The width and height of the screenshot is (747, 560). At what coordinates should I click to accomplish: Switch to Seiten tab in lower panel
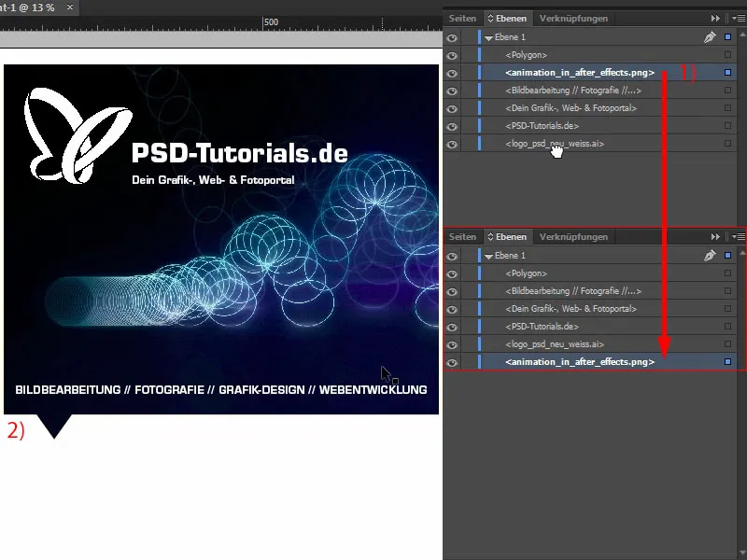pyautogui.click(x=462, y=237)
